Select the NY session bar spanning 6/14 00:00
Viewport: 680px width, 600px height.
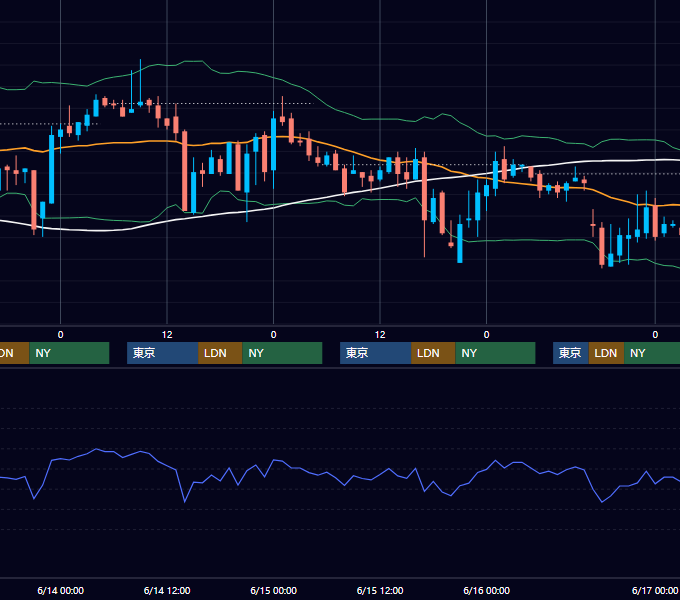click(x=69, y=353)
